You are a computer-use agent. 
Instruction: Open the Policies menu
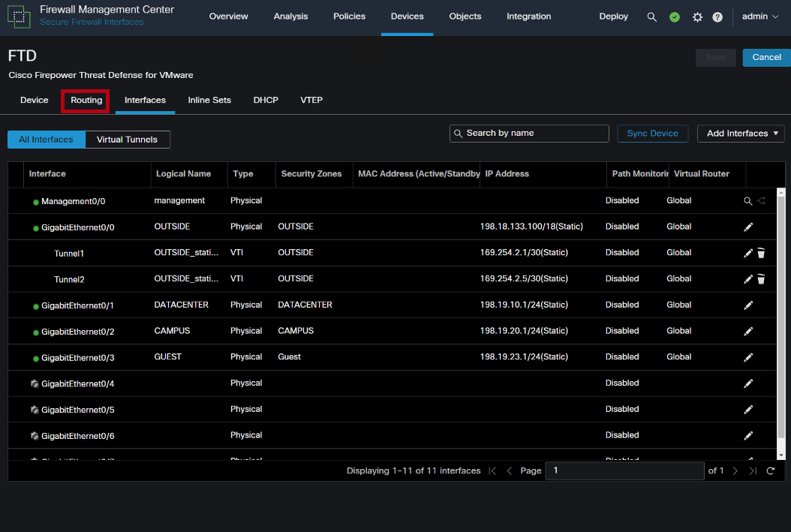349,17
